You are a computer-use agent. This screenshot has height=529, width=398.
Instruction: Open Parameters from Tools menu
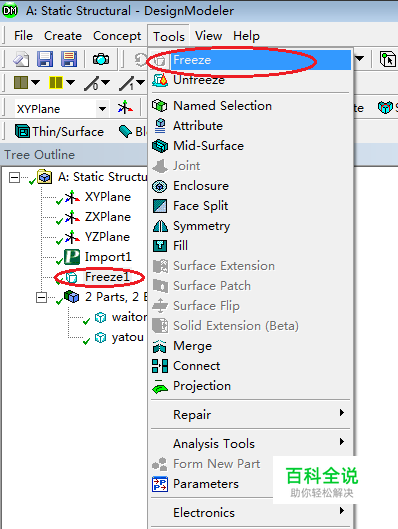tap(212, 484)
